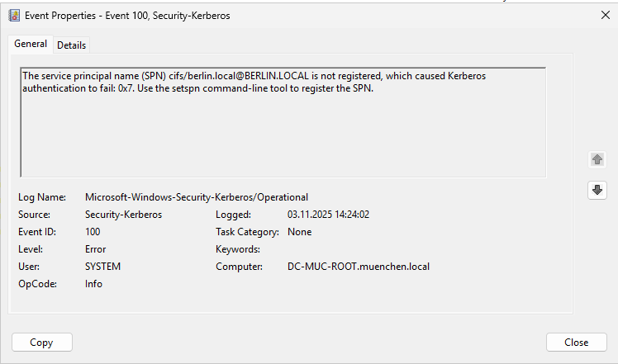Click the Event Properties window title icon
The height and width of the screenshot is (364, 618).
14,15
